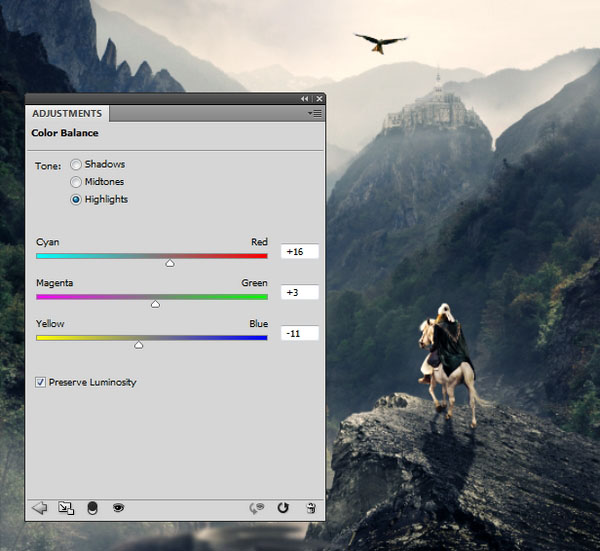The height and width of the screenshot is (551, 600).
Task: Select the Midtones tone option
Action: (x=76, y=182)
